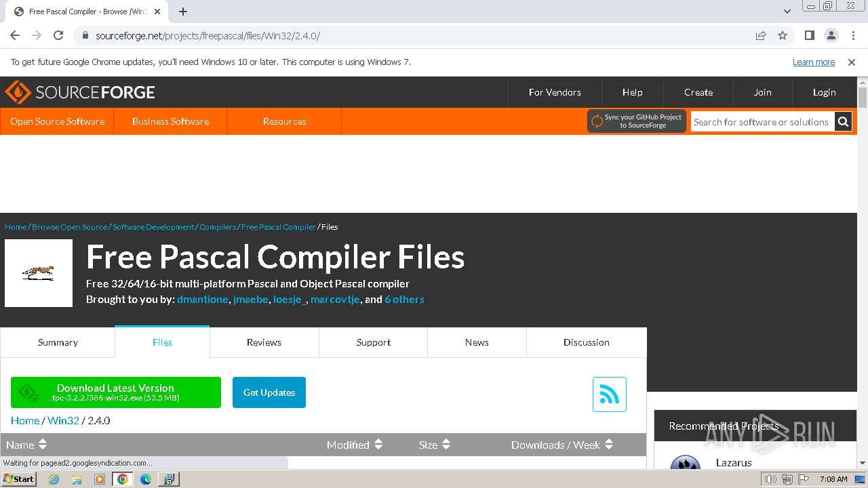This screenshot has width=868, height=488.
Task: Go to Win32 folder in path
Action: click(63, 421)
